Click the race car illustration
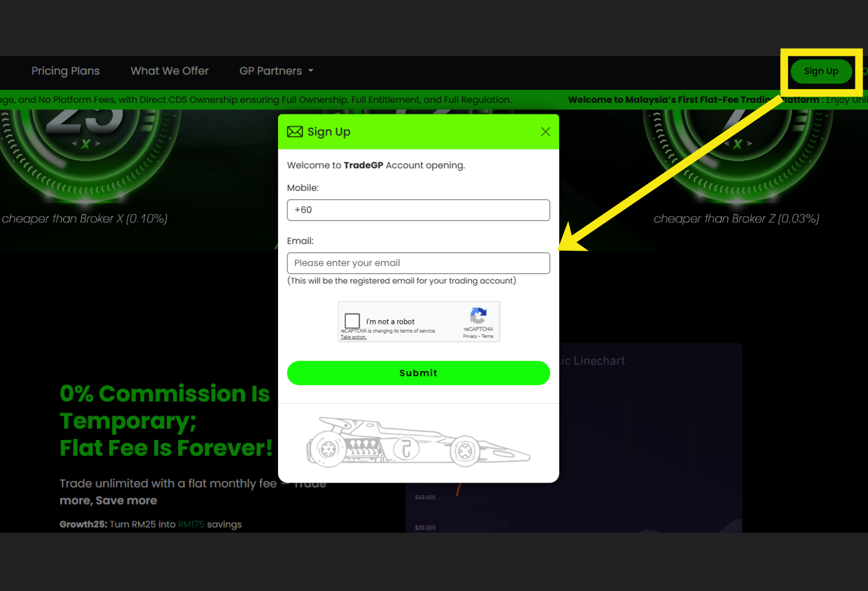 point(418,442)
